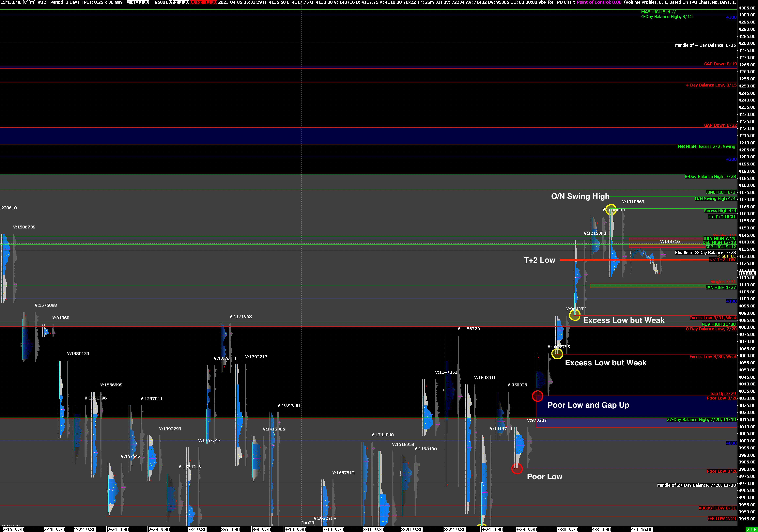Click the 'ESM3.CME [C][M]' chart title text
This screenshot has height=532, width=758.
(x=18, y=2)
